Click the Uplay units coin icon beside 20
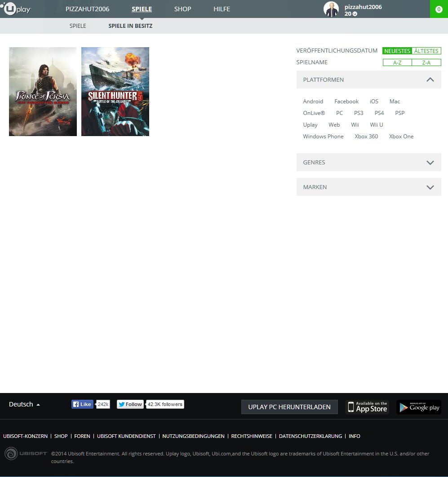The width and height of the screenshot is (448, 477). (355, 13)
